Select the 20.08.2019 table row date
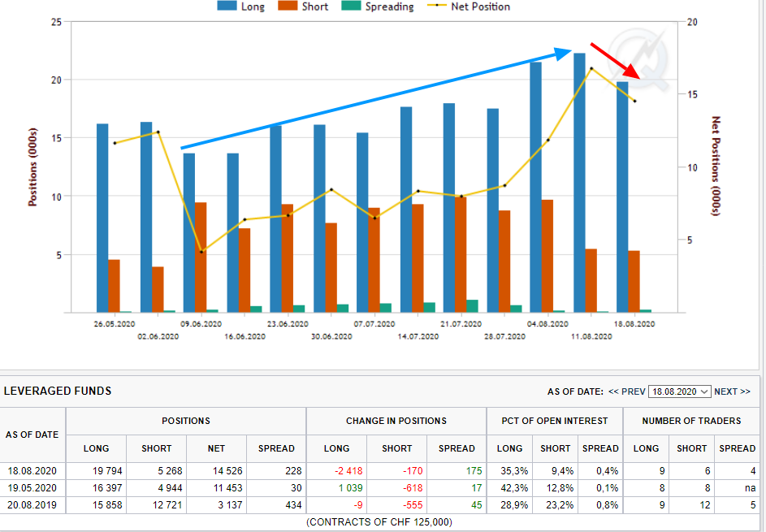This screenshot has width=766, height=532. pos(32,505)
